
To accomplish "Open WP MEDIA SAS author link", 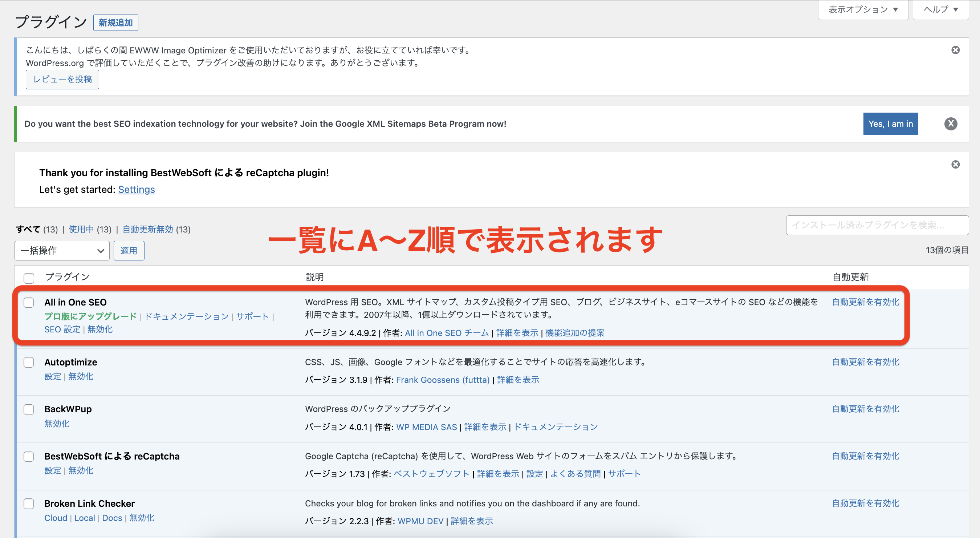I will click(427, 427).
